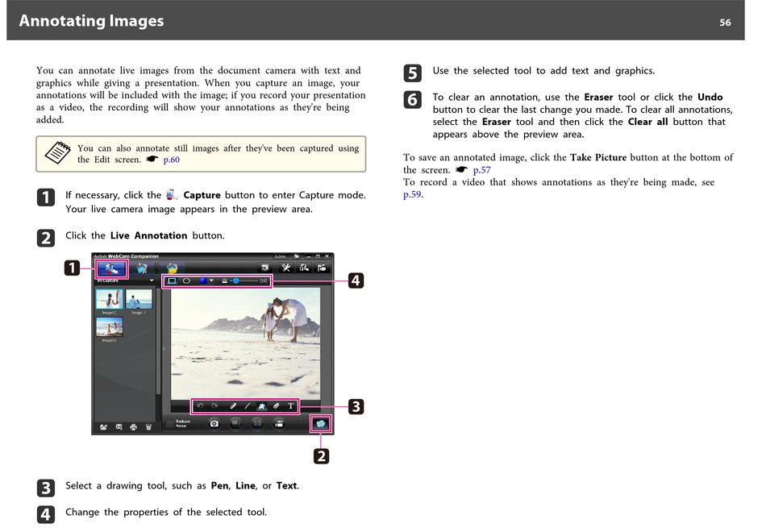Select the Pen drawing tool

pyautogui.click(x=233, y=406)
